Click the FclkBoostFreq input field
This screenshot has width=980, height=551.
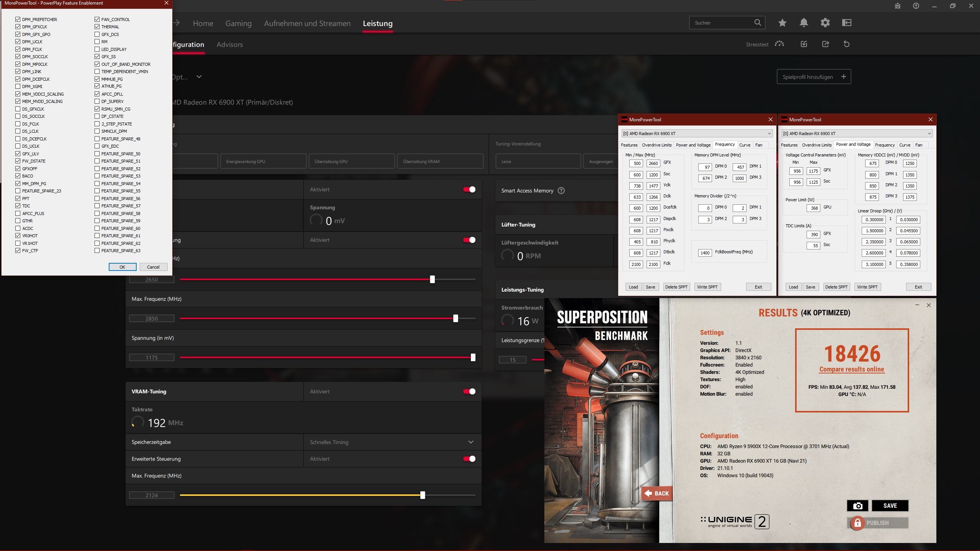(x=705, y=253)
